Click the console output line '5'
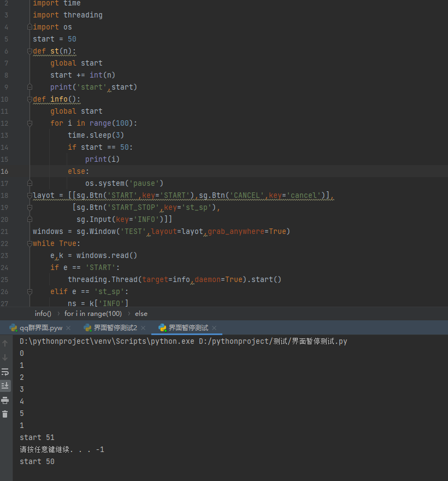448x481 pixels. [x=22, y=413]
